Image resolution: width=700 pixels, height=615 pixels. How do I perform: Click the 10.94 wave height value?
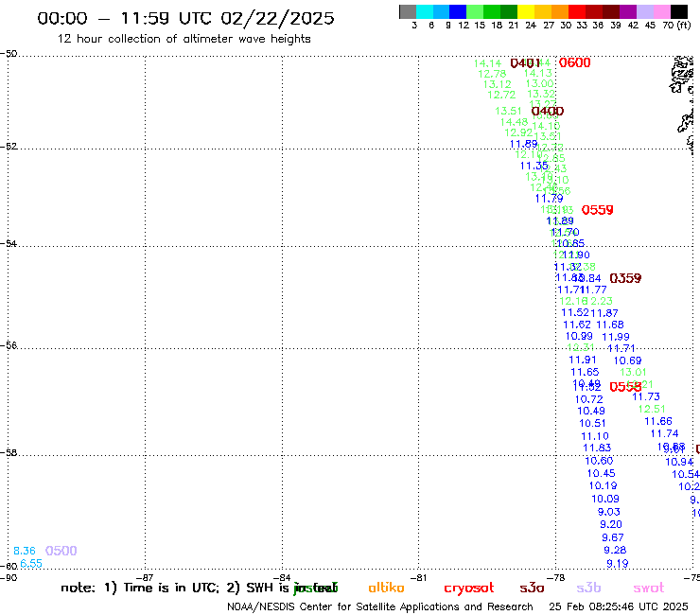click(x=679, y=463)
